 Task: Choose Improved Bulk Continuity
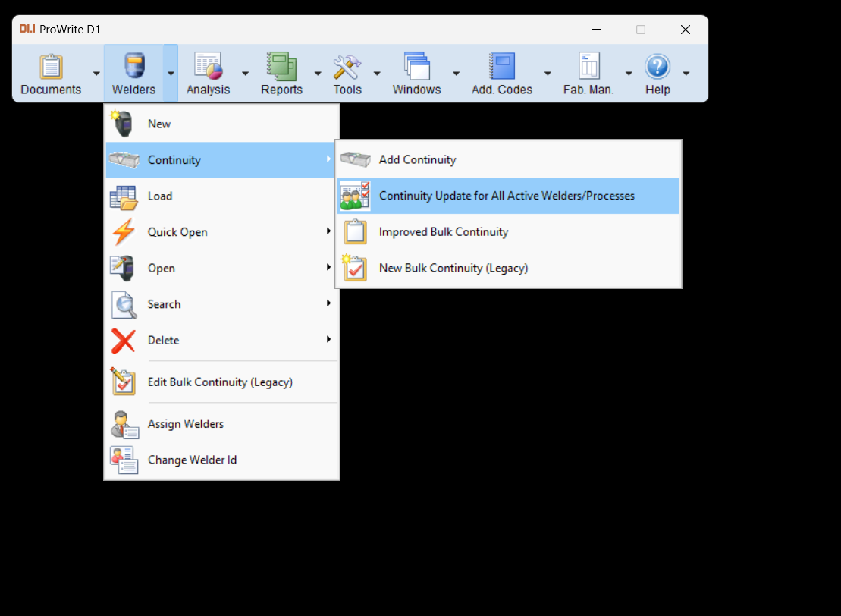[508, 232]
